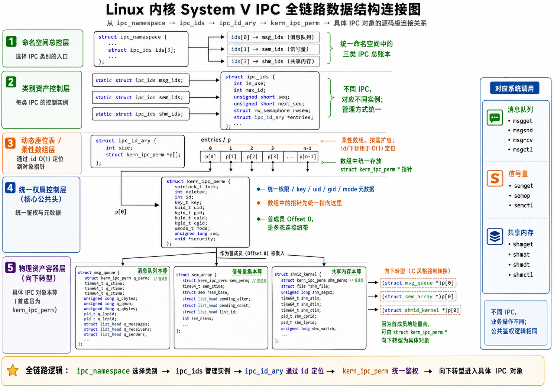Viewport: 554px width, 392px height.
Task: Click the purple number 5 badge
Action: click(10, 267)
